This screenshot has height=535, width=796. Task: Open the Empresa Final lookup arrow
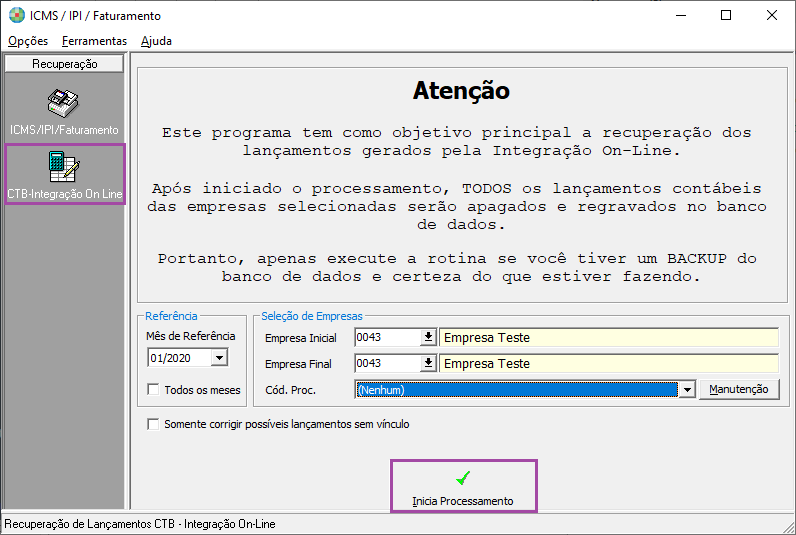click(428, 363)
